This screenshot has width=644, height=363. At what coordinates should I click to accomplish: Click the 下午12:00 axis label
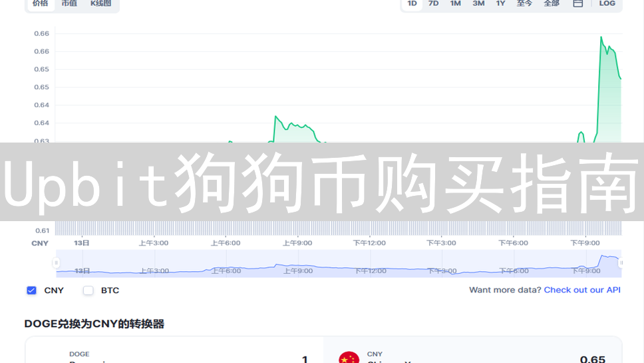pyautogui.click(x=369, y=243)
